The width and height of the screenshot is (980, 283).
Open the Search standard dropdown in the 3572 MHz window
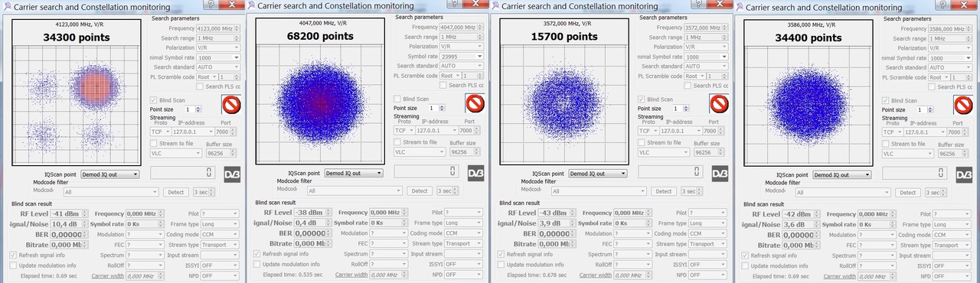707,67
